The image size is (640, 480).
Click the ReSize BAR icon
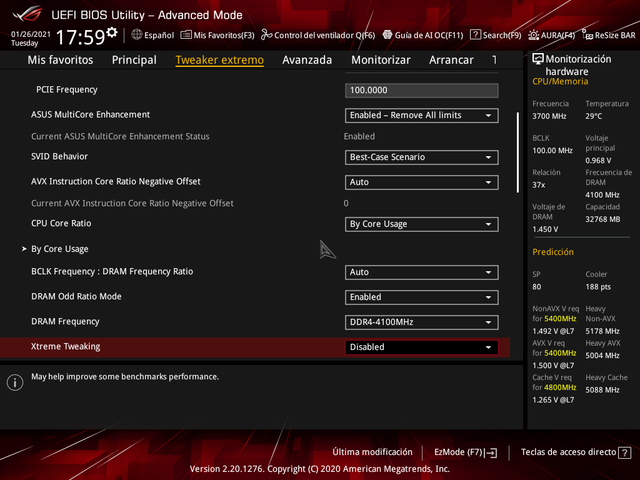[587, 35]
